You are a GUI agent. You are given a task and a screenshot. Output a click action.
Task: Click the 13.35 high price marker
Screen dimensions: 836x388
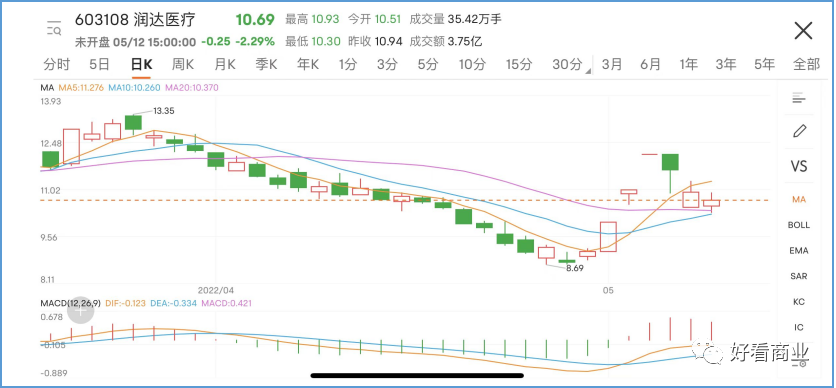tap(164, 111)
